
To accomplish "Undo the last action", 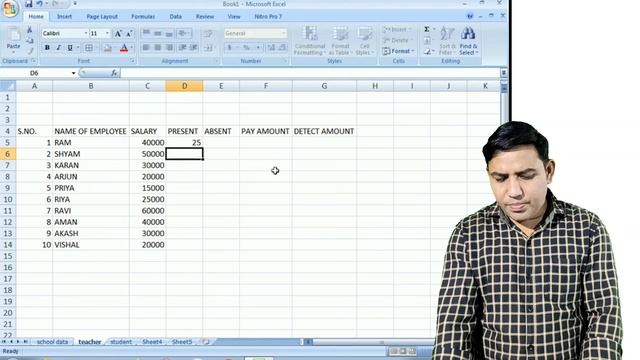I will point(40,4).
